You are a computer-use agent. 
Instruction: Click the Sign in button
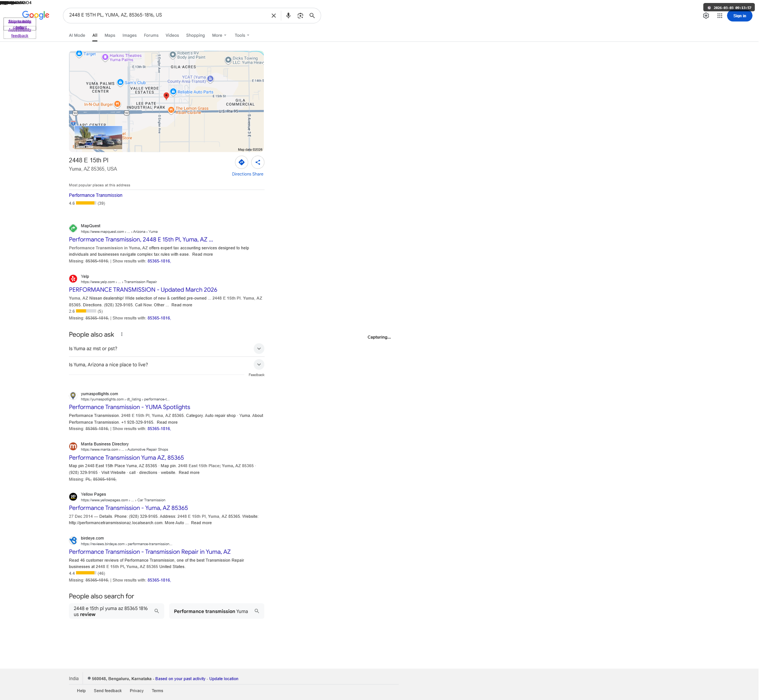[x=744, y=16]
